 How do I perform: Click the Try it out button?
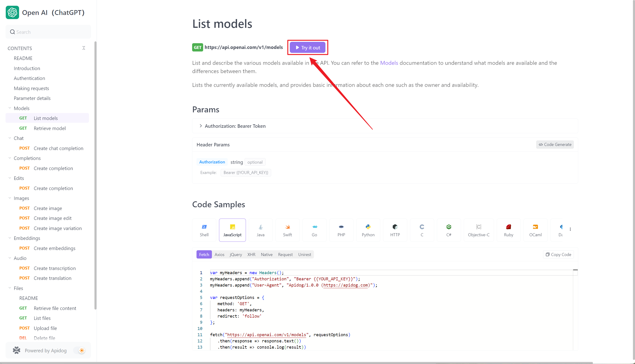[308, 47]
